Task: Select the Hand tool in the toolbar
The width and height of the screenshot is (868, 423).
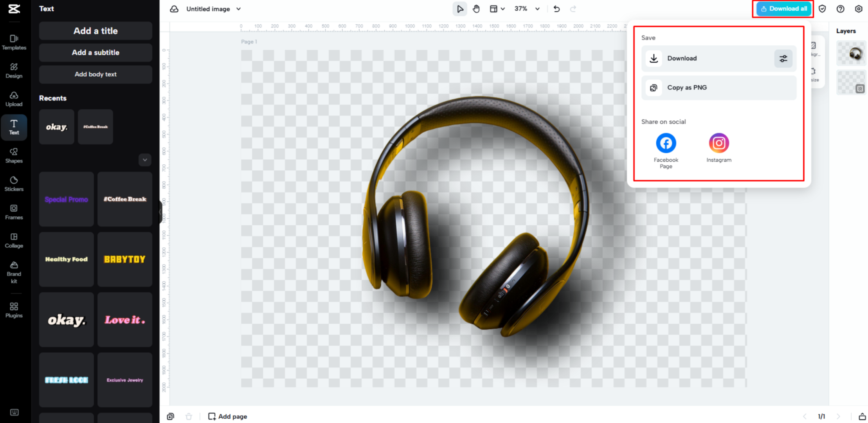Action: point(476,9)
